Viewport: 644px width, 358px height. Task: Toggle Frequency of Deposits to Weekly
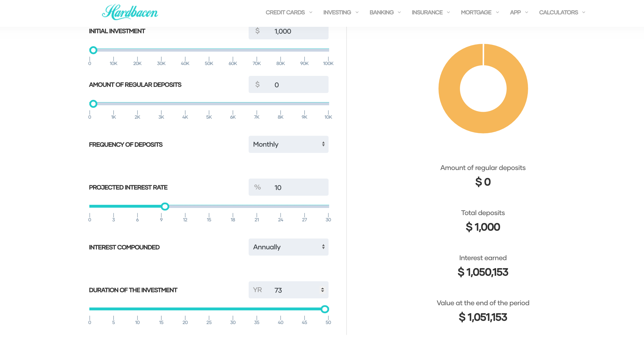point(288,144)
